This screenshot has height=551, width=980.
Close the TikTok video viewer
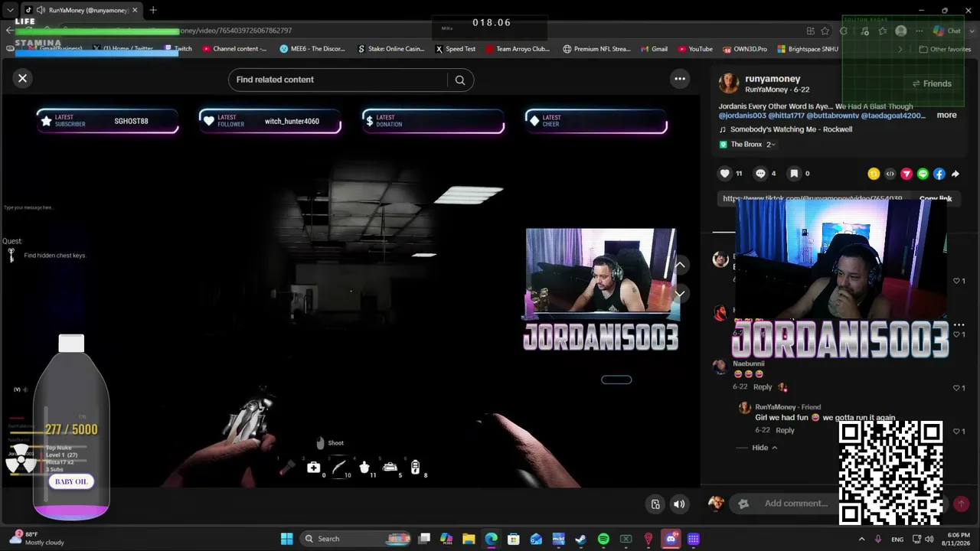pyautogui.click(x=22, y=78)
